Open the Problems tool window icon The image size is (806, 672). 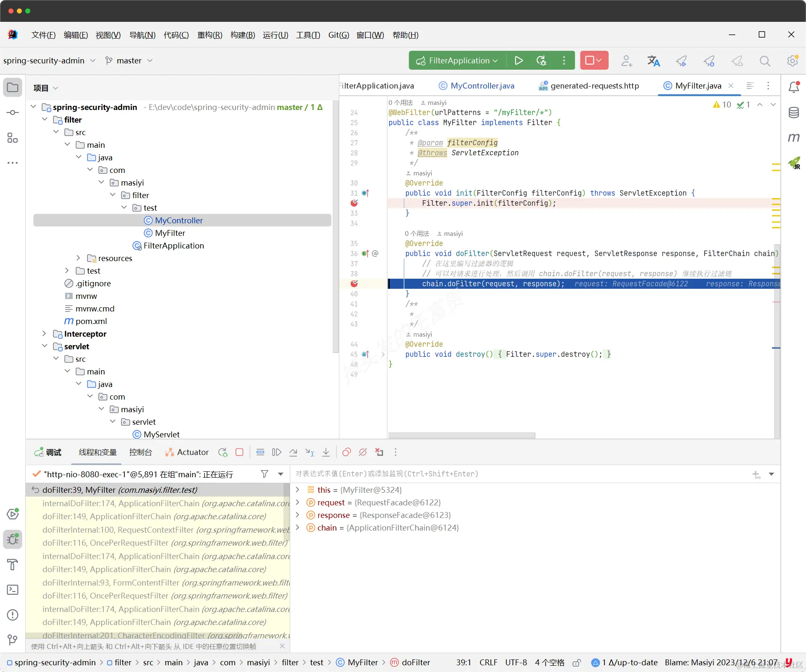click(x=13, y=615)
